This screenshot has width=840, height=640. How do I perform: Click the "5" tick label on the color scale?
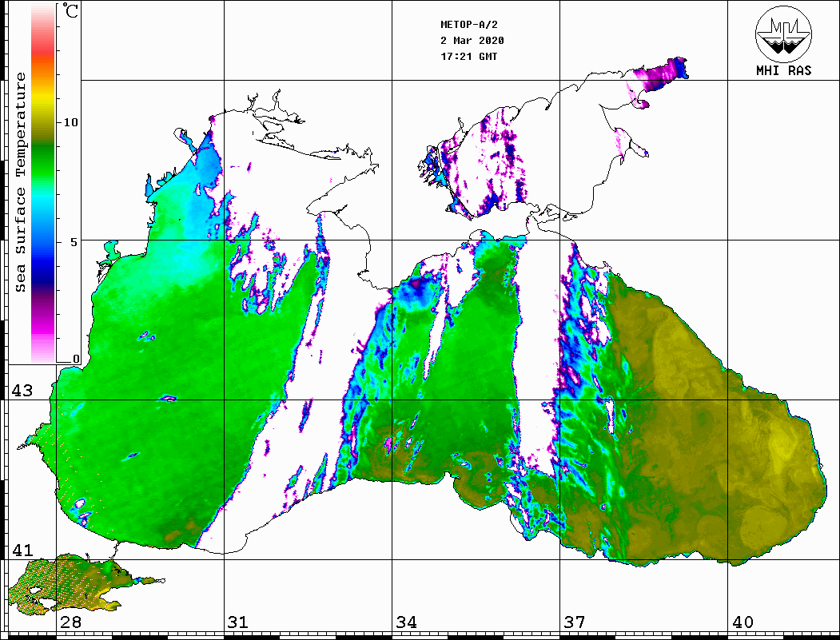74,242
